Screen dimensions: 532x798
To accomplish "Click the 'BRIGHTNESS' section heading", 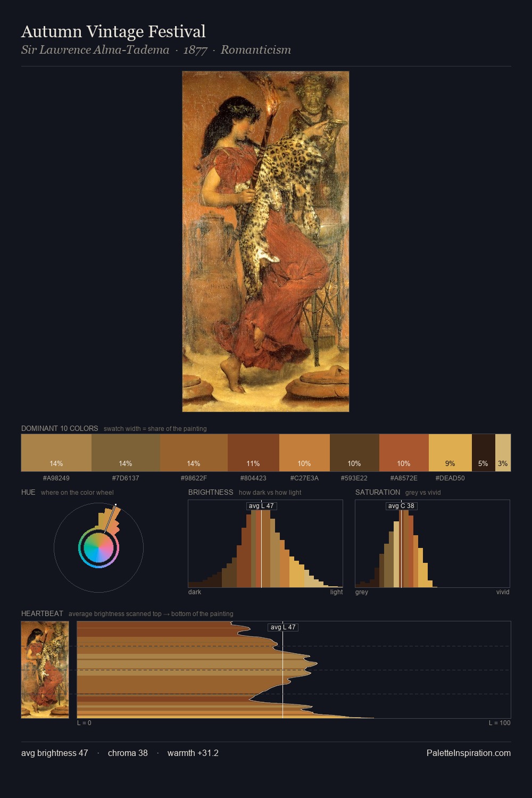I will click(x=211, y=492).
